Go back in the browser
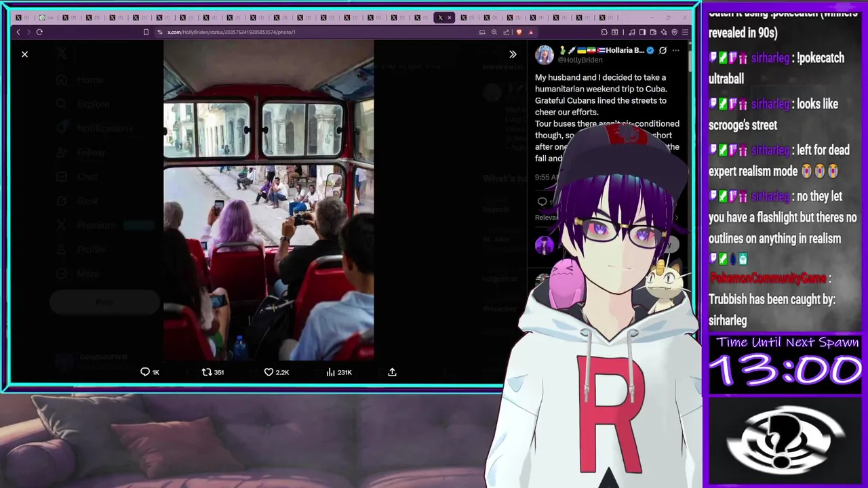The height and width of the screenshot is (488, 868). (x=18, y=32)
